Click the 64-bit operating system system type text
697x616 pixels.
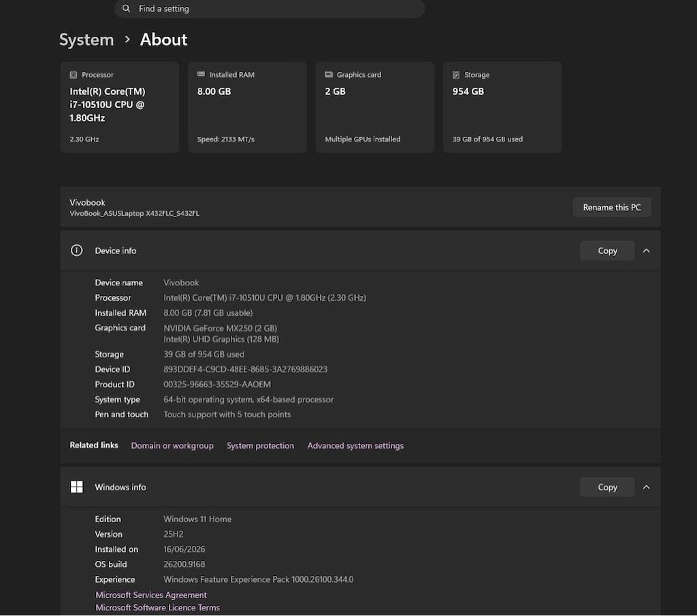[x=248, y=400]
